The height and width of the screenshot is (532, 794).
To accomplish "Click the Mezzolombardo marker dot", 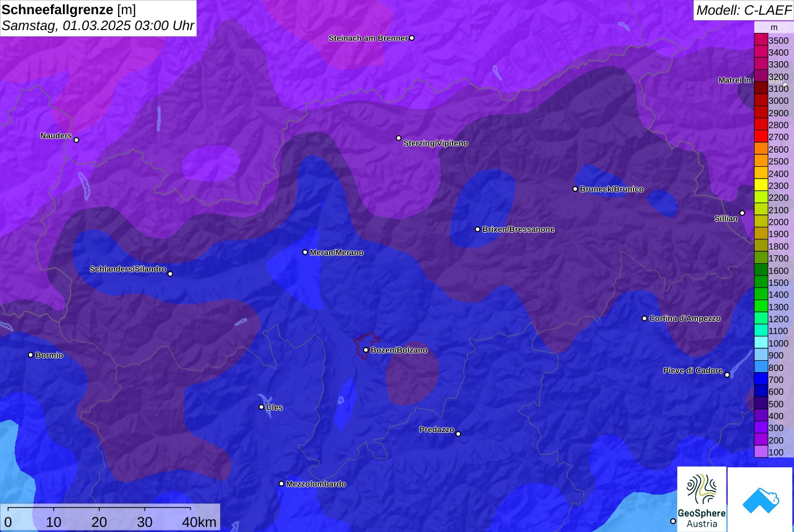I will [281, 484].
